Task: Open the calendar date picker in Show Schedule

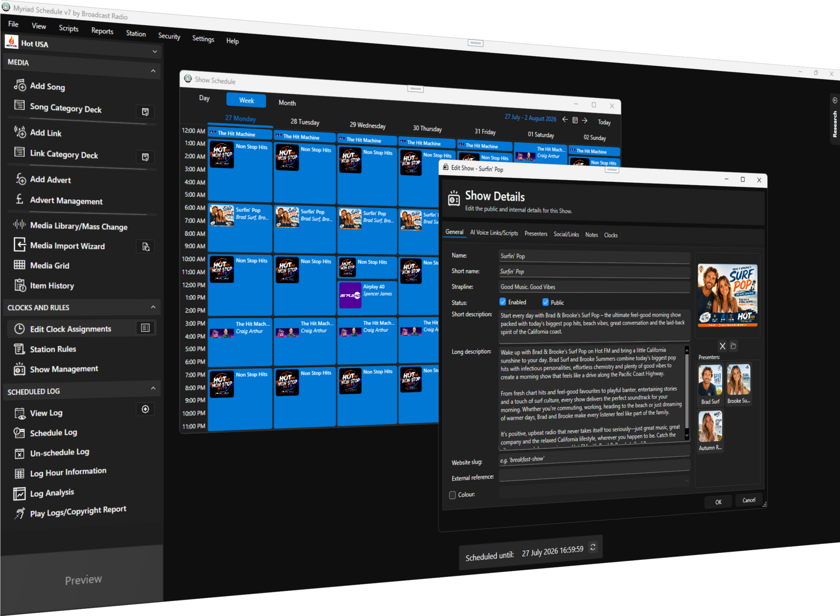Action: 575,120
